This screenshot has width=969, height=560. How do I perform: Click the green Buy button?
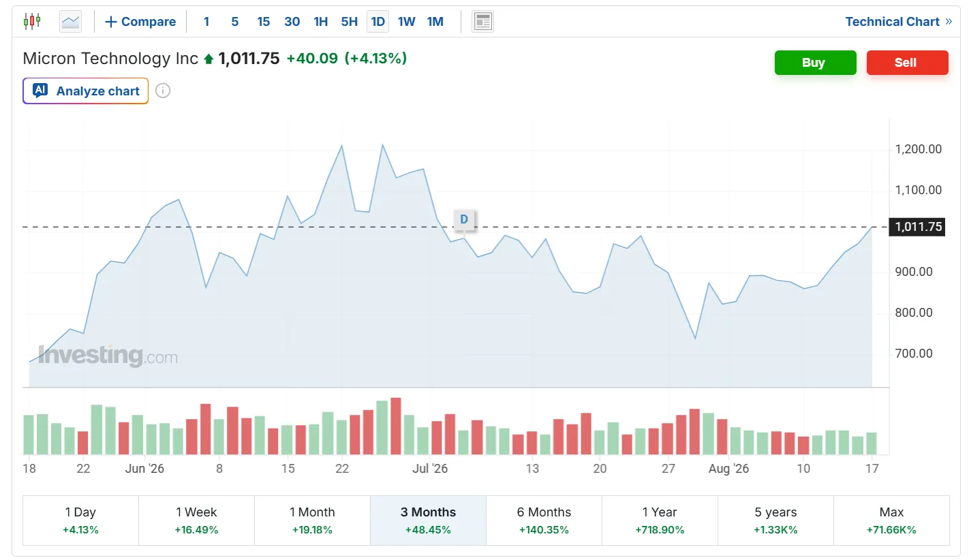point(815,63)
